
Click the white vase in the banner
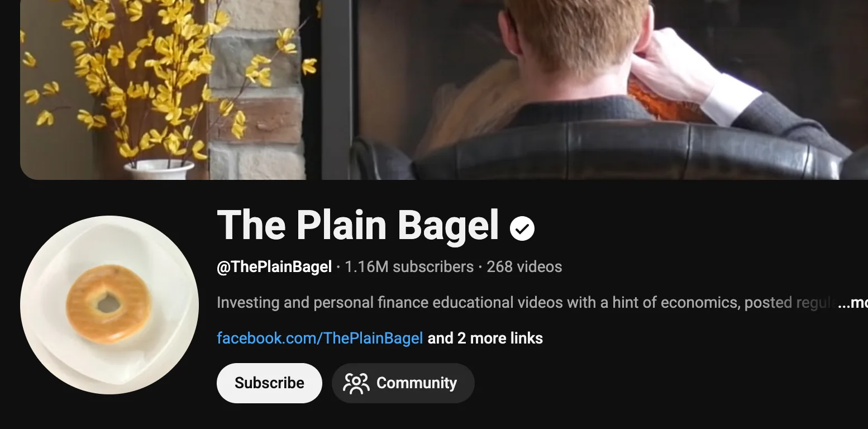coord(159,169)
